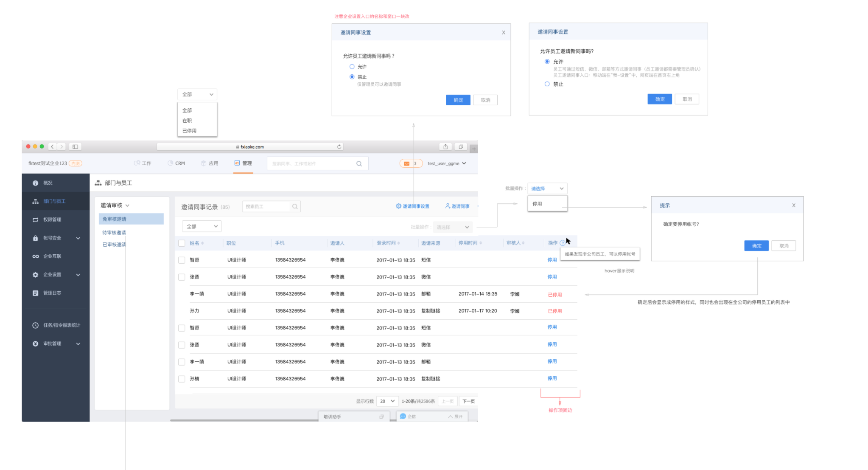Open 权限管理 in the sidebar
Screen dimensions: 868x470
(x=56, y=220)
